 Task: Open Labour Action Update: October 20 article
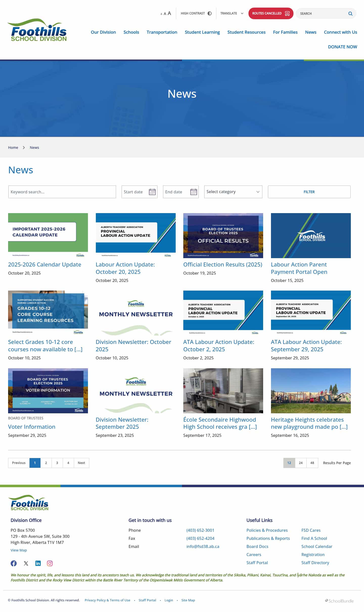(x=125, y=268)
